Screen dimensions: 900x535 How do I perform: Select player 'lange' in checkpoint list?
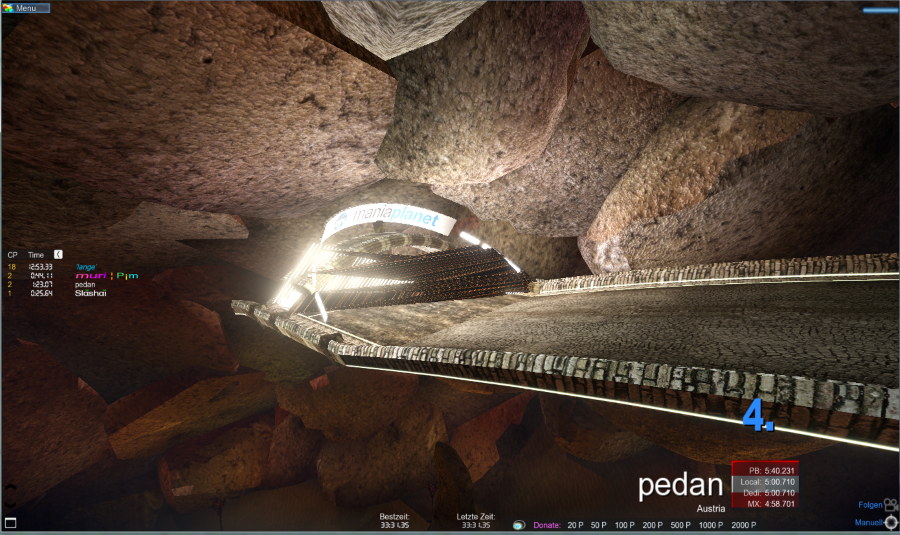[x=84, y=267]
